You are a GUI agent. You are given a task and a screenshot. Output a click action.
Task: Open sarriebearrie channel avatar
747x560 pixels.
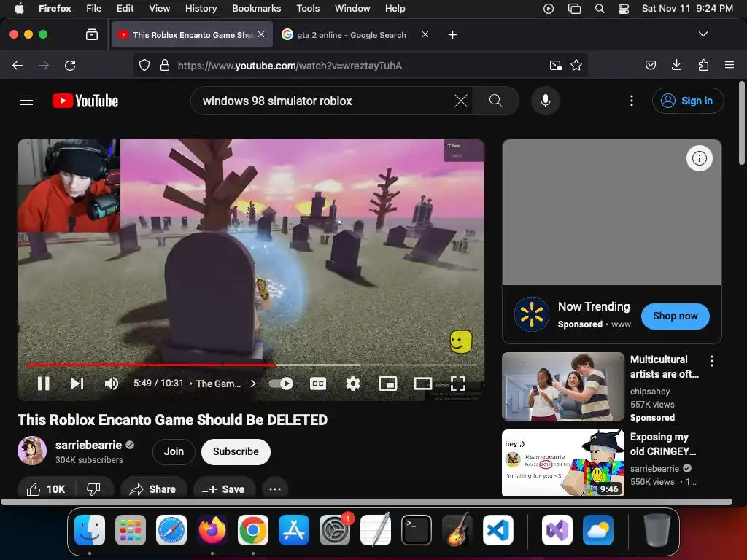pyautogui.click(x=32, y=451)
